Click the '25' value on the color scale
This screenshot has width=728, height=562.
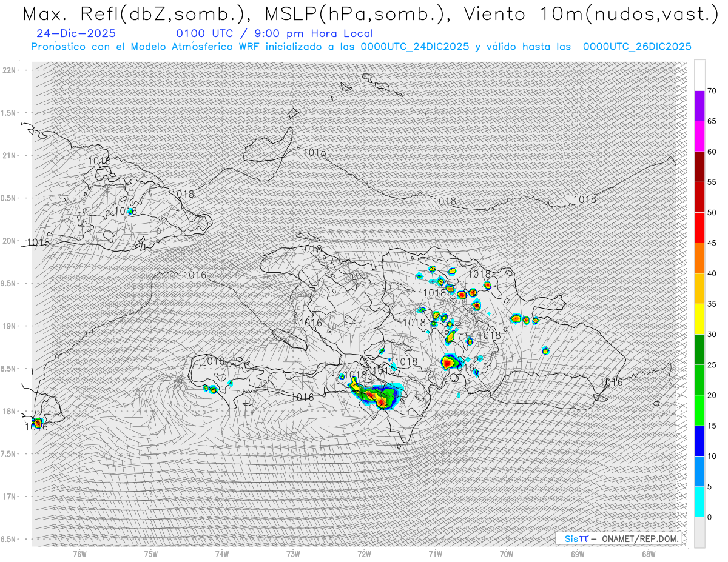712,365
